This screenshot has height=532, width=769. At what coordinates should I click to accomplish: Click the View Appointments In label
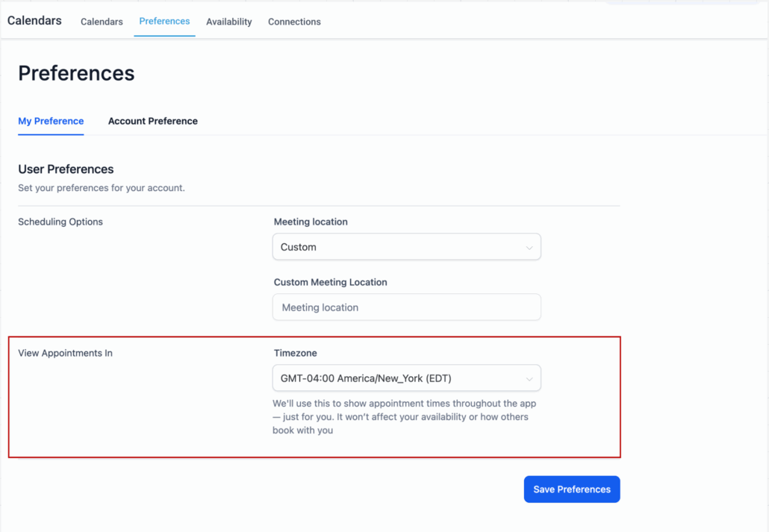pos(65,353)
